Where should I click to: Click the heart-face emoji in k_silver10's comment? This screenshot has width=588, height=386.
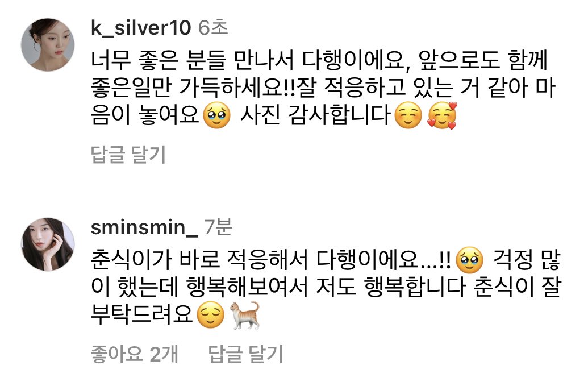coord(443,115)
